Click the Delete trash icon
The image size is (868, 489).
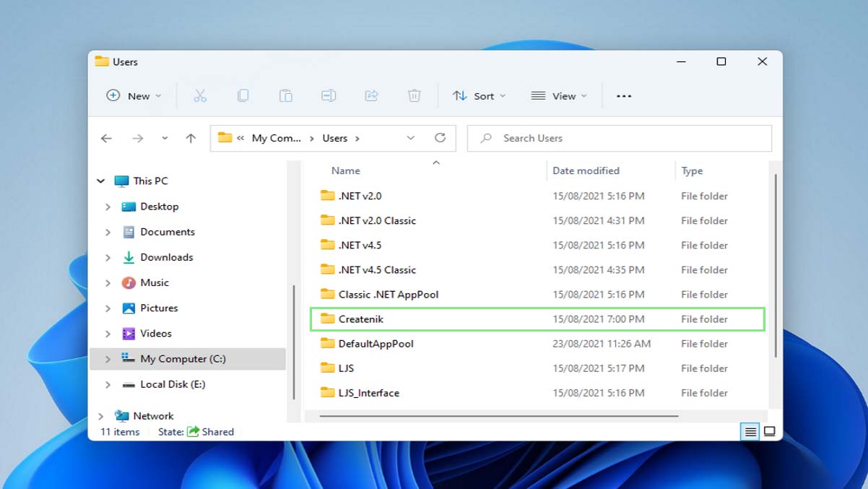pos(414,95)
